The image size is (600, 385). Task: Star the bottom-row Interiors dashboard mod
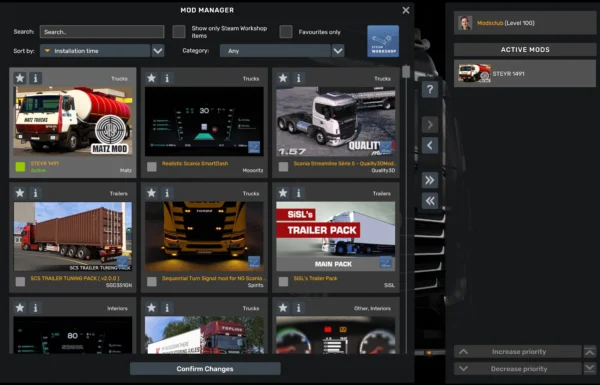point(20,308)
